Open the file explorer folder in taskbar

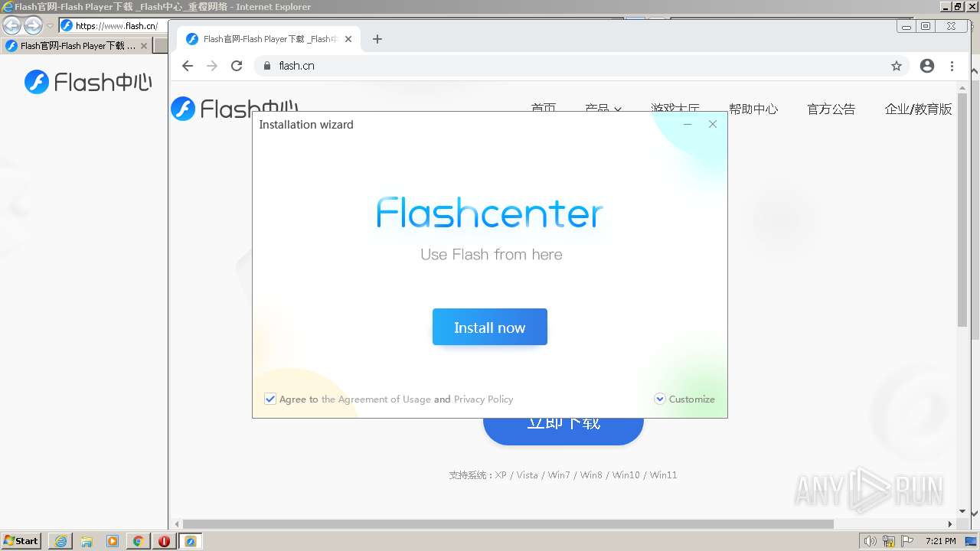coord(87,541)
